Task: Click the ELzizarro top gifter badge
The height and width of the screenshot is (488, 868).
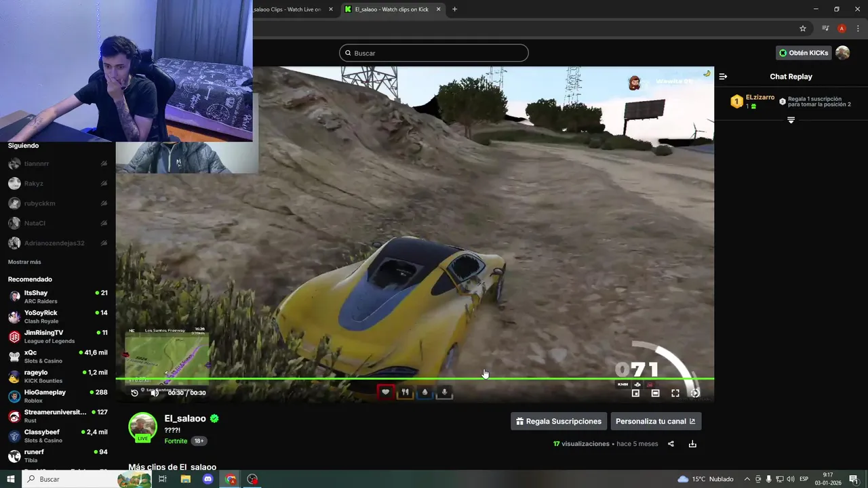Action: [x=737, y=102]
